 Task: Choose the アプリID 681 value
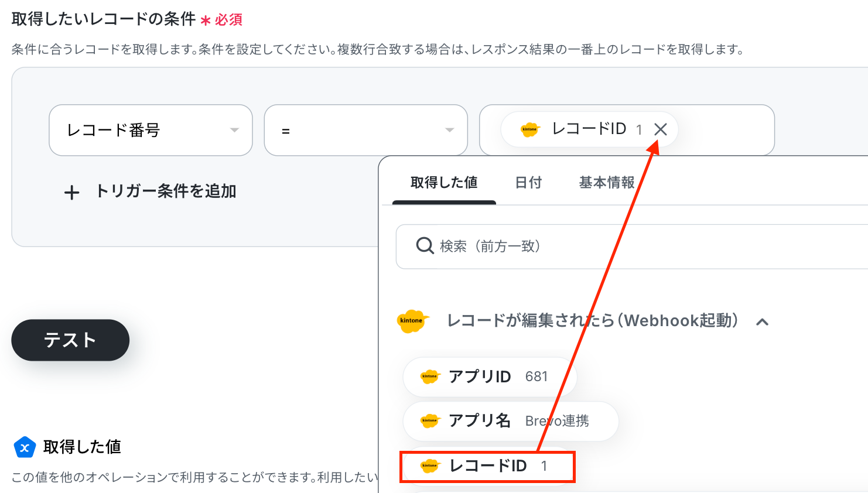tap(489, 376)
